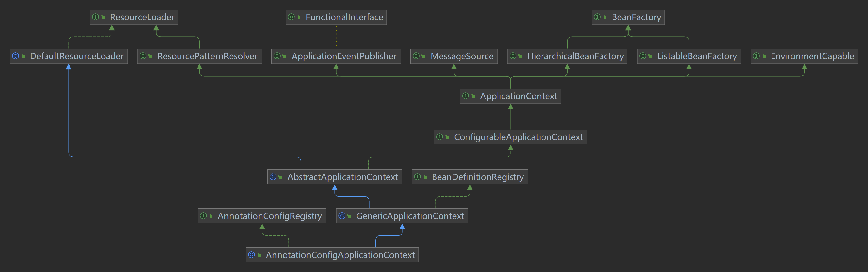Click the class icon beside DefaultResourceLoader

pos(15,56)
